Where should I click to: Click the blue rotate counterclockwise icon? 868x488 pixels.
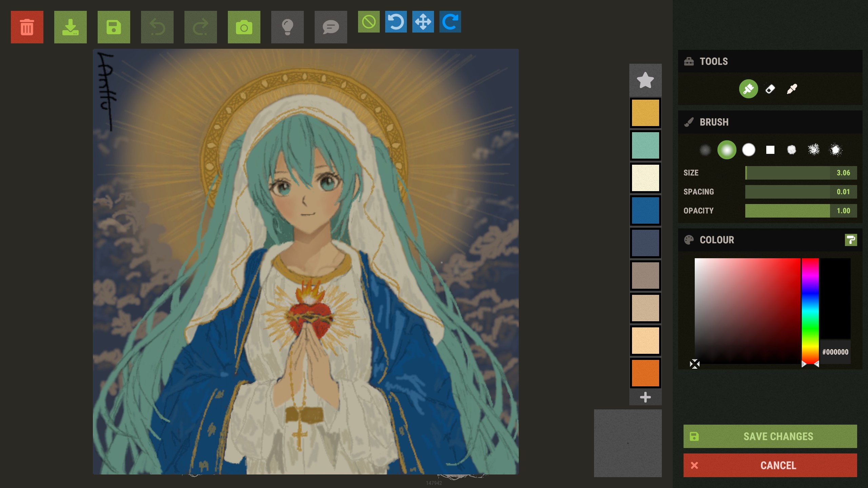click(x=396, y=22)
